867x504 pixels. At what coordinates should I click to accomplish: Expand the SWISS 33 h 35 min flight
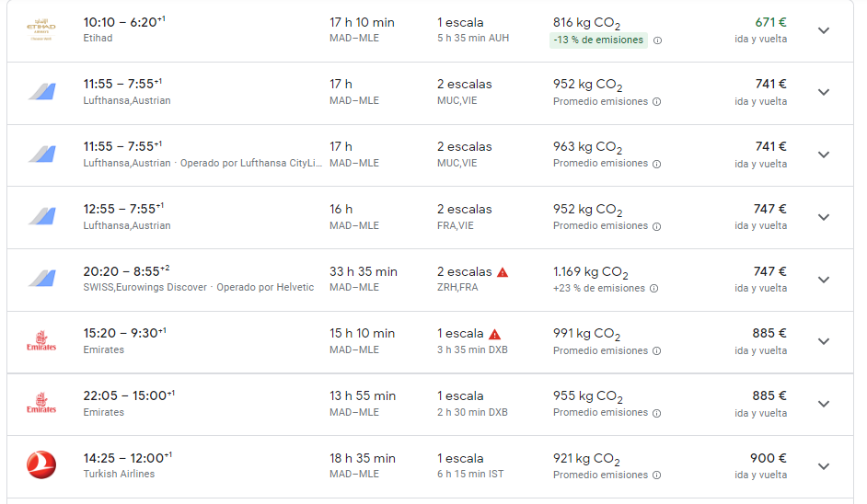coord(824,280)
